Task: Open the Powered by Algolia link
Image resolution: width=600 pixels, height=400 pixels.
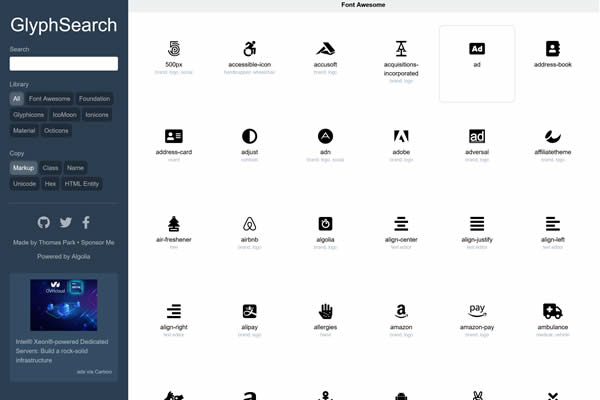Action: (x=64, y=256)
